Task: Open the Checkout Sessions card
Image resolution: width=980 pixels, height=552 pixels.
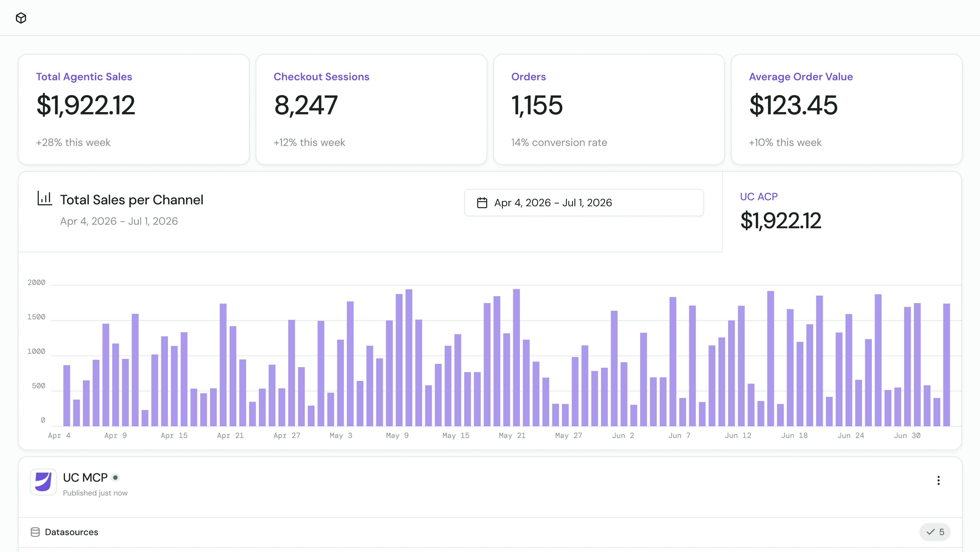Action: tap(371, 109)
